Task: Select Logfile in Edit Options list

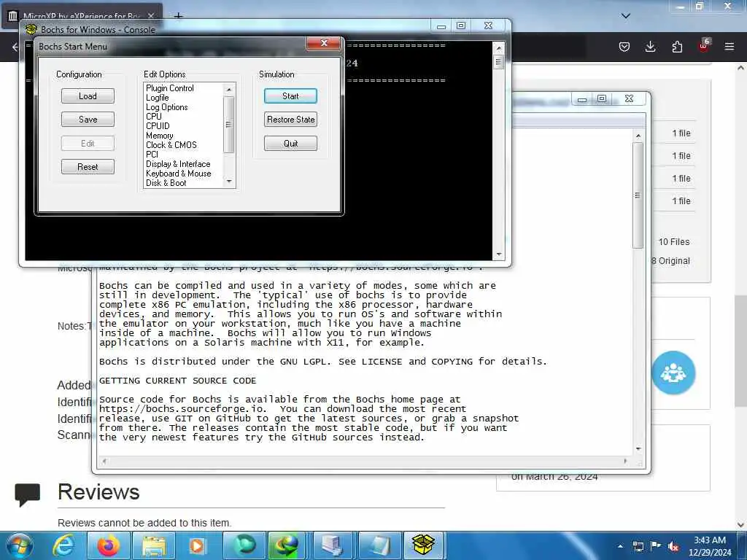Action: (158, 98)
